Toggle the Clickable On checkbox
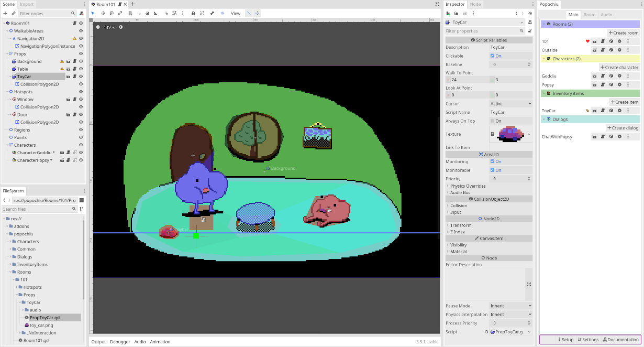This screenshot has height=347, width=644. click(493, 56)
